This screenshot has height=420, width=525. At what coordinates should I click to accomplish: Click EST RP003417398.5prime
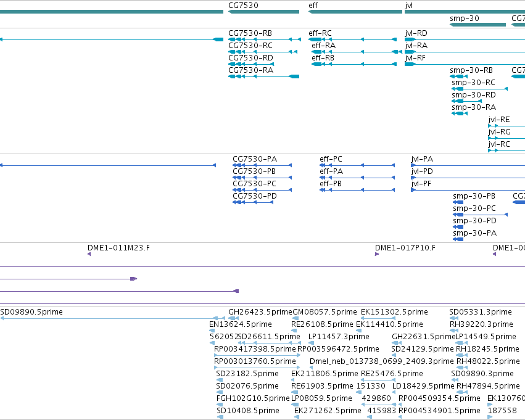[x=255, y=350]
